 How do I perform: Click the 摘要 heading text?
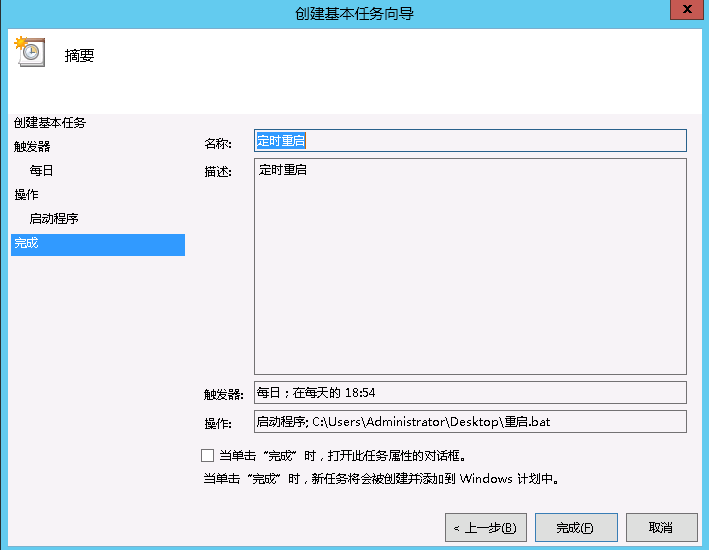pyautogui.click(x=80, y=56)
